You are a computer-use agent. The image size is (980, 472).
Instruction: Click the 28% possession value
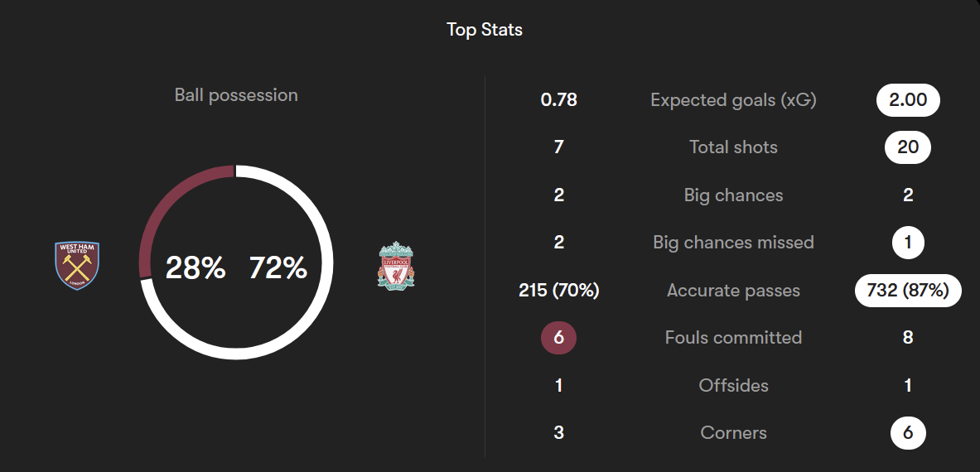coord(195,267)
